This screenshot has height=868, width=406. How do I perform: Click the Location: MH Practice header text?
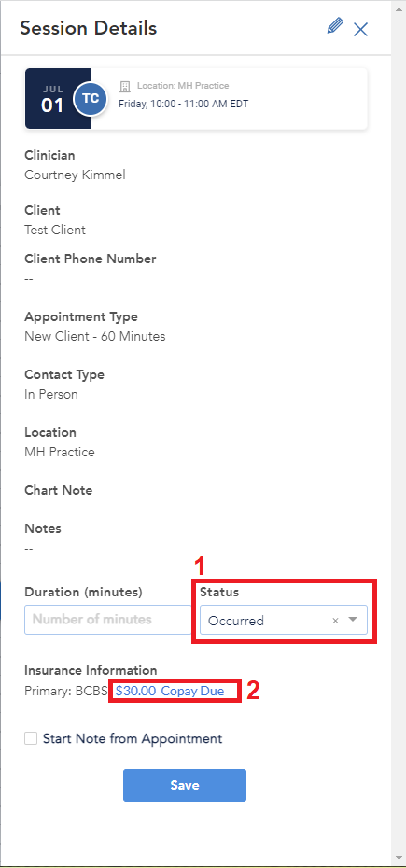183,86
